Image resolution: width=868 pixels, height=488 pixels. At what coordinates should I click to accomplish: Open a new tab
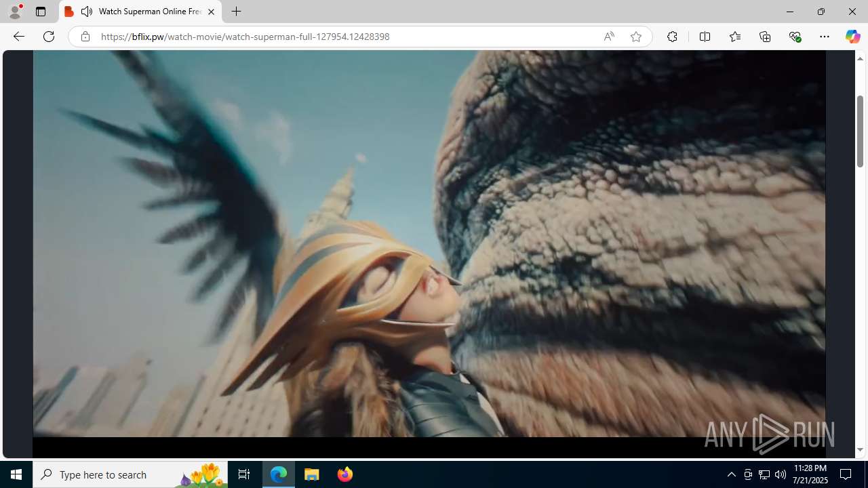[x=236, y=12]
